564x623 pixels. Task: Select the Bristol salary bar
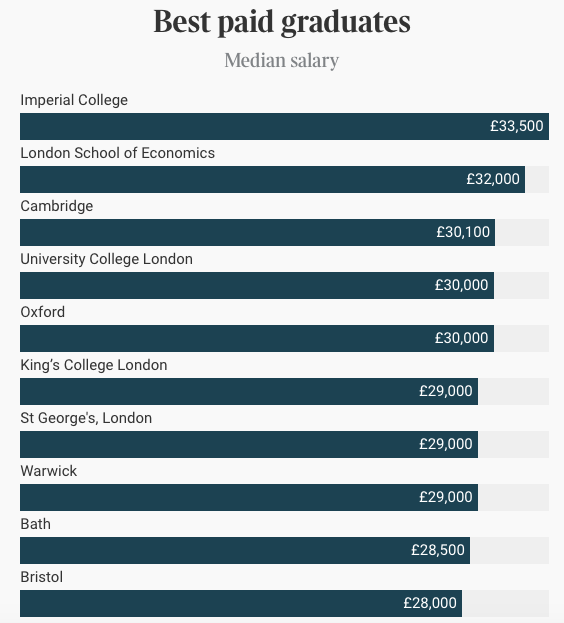coord(241,603)
